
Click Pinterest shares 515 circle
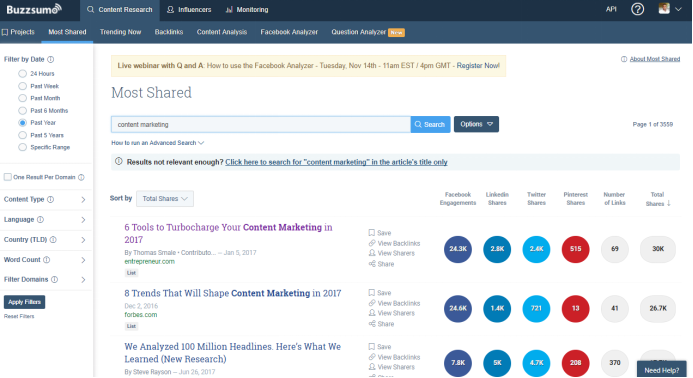point(575,249)
